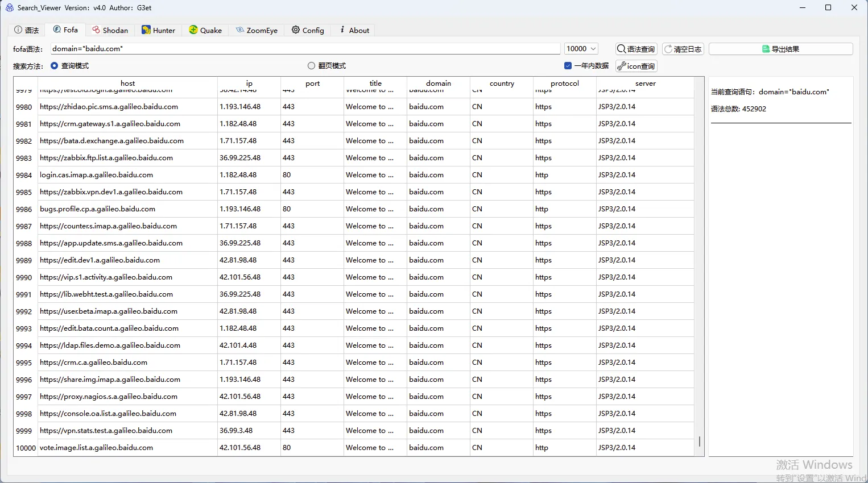
Task: Click the server column header
Action: 646,83
